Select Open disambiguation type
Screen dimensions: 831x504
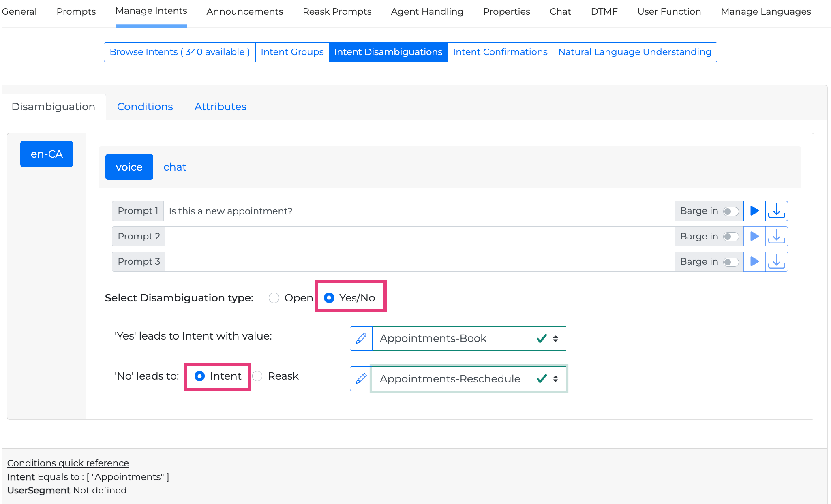(x=274, y=298)
